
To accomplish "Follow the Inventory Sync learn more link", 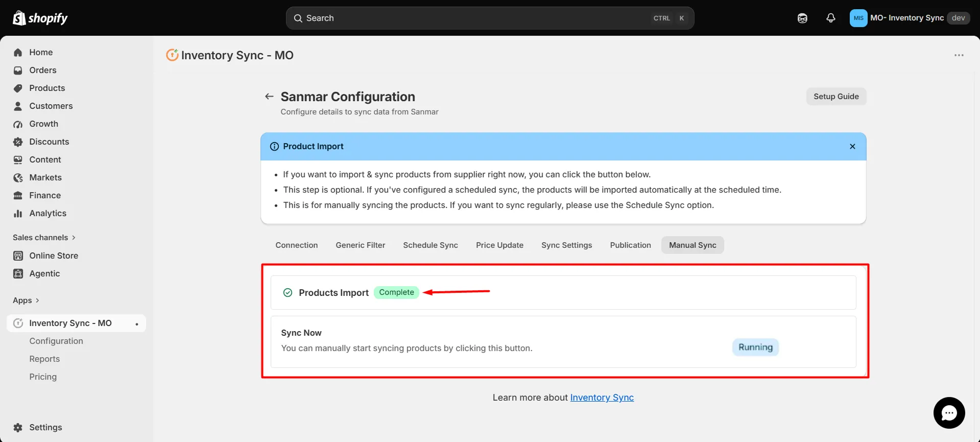I will pyautogui.click(x=602, y=398).
